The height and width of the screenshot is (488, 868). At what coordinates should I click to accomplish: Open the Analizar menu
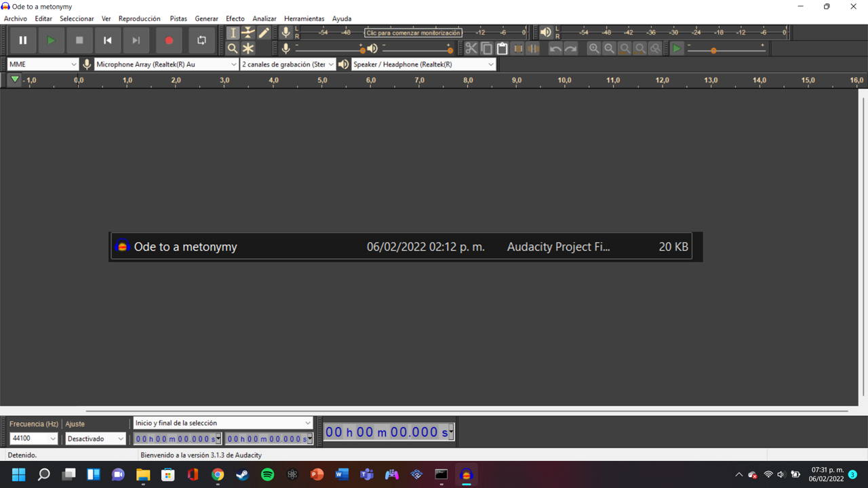[x=264, y=18]
